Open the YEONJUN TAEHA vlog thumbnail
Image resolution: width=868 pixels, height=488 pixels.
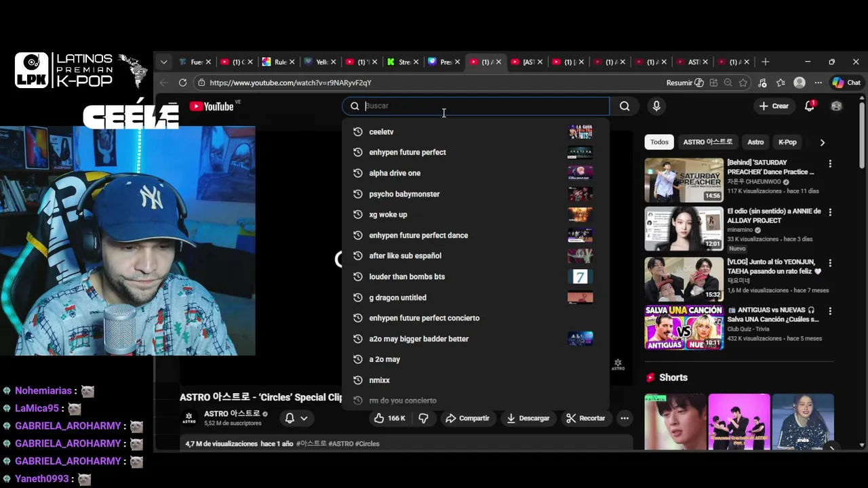tap(684, 279)
